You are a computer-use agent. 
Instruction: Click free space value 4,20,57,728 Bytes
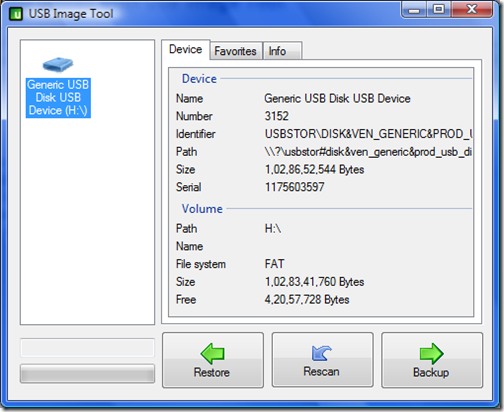pyautogui.click(x=307, y=299)
